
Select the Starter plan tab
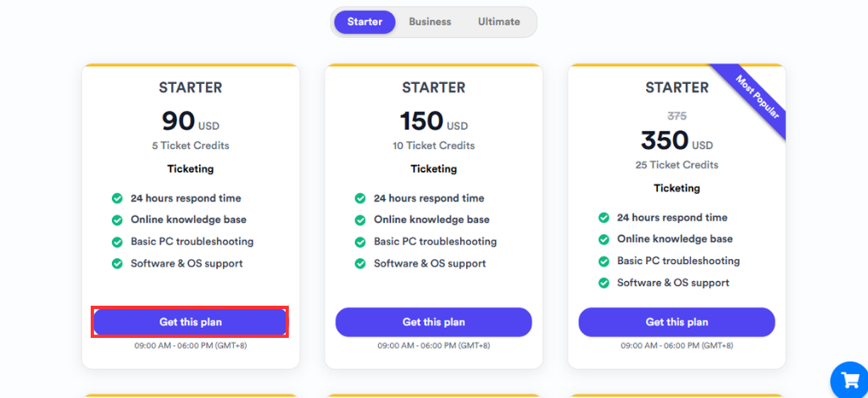(364, 22)
